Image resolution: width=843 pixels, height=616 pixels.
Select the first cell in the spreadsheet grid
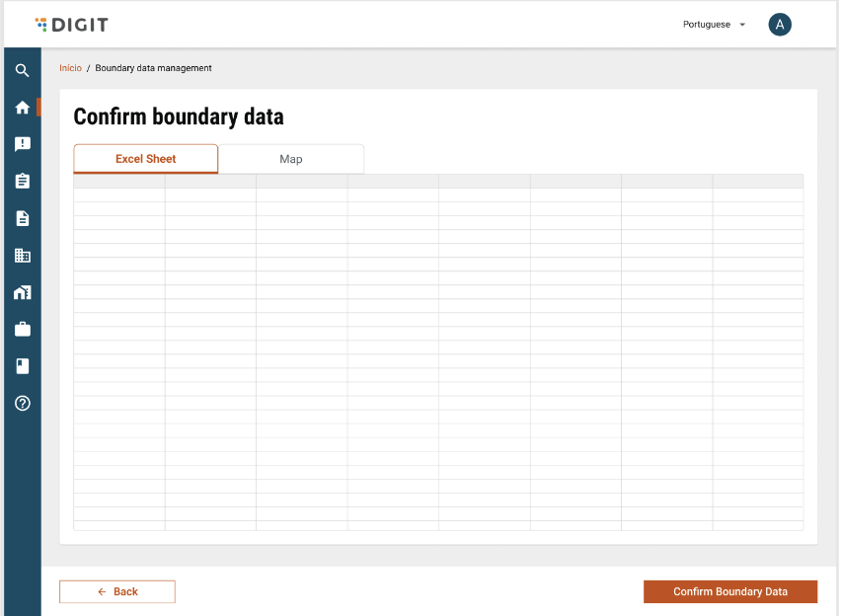(119, 181)
